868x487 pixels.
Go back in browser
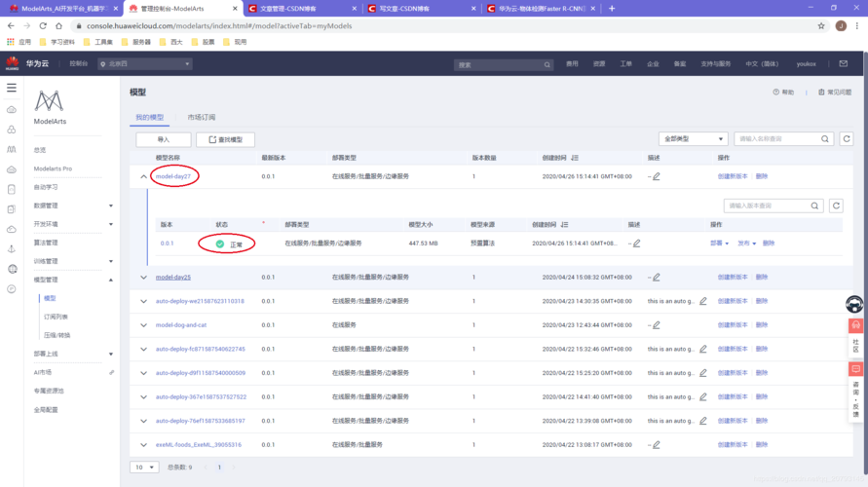11,26
